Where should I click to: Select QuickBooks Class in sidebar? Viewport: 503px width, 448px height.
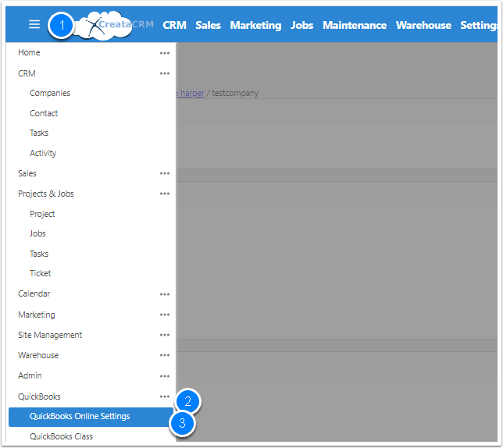(61, 436)
